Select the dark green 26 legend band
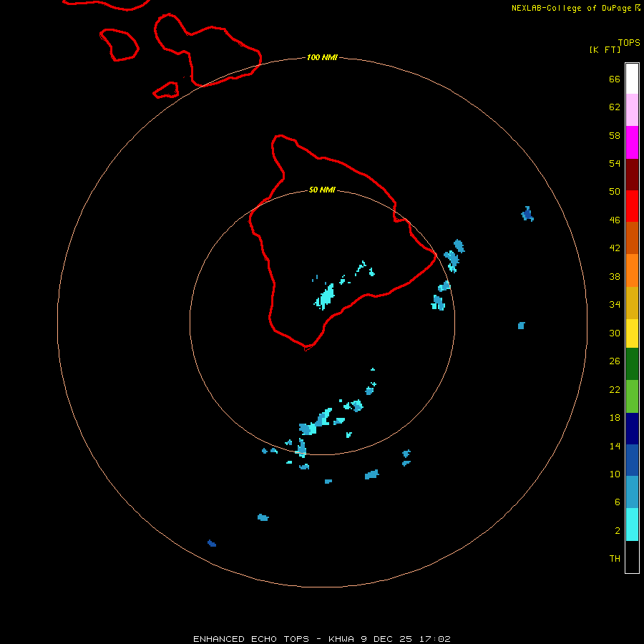 tap(632, 364)
